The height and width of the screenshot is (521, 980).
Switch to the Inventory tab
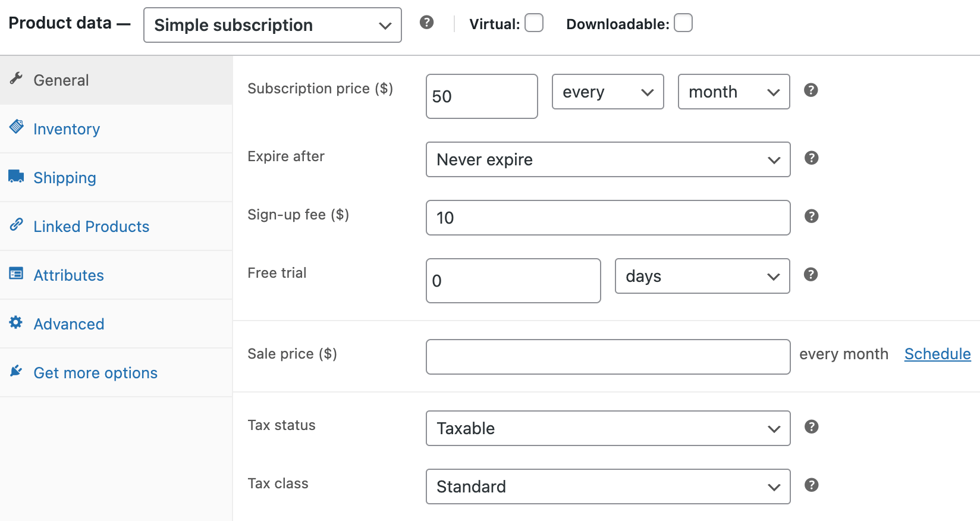116,129
